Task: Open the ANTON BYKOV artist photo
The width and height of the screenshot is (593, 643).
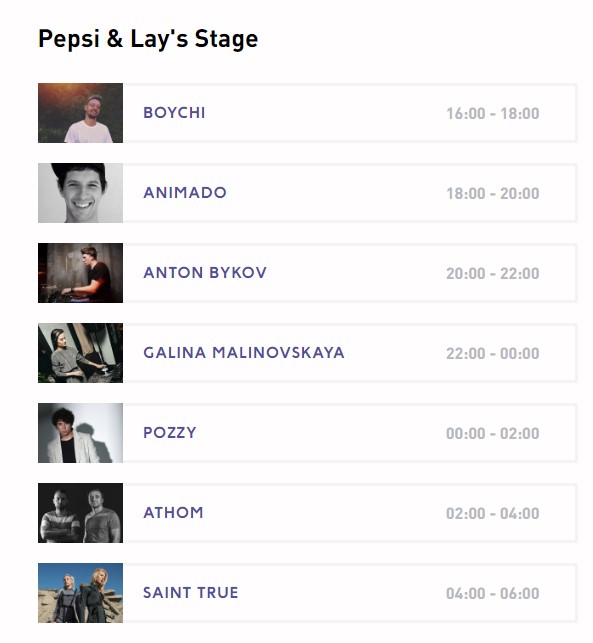Action: pos(80,273)
